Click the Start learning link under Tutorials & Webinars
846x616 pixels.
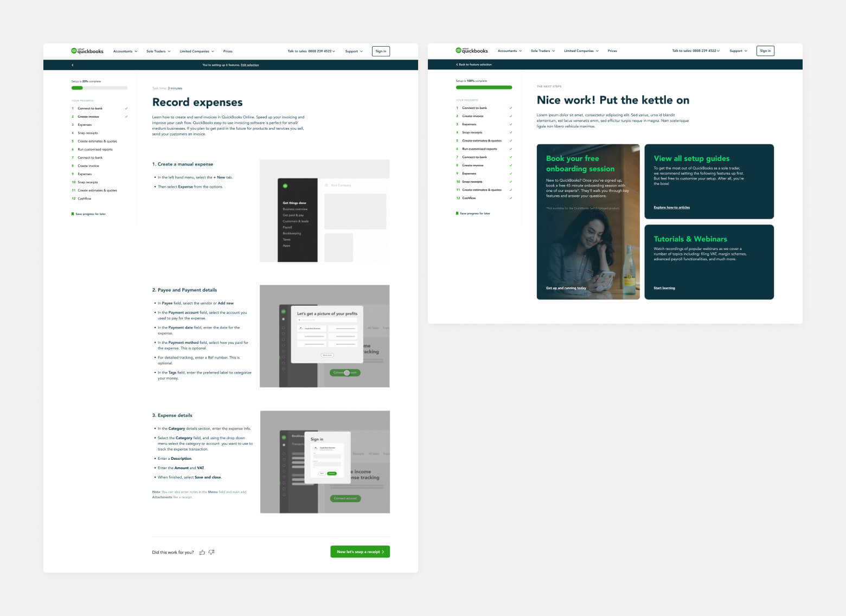coord(664,288)
